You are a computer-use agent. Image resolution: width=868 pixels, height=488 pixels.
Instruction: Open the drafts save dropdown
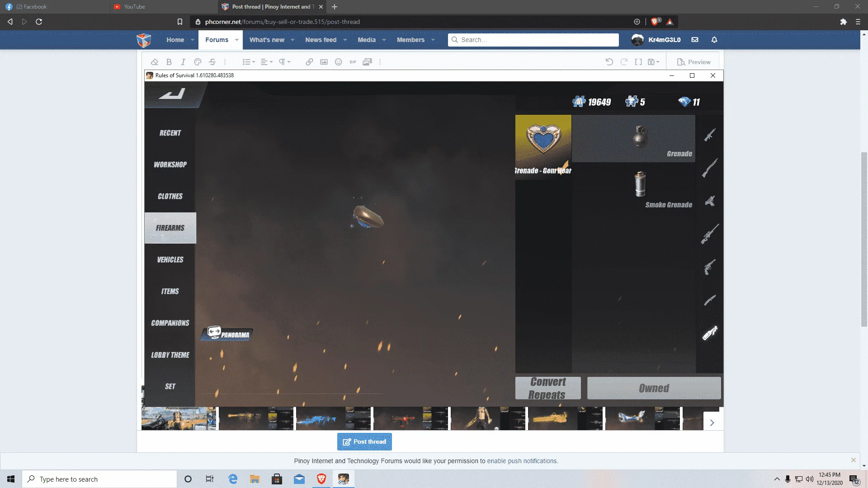(654, 62)
